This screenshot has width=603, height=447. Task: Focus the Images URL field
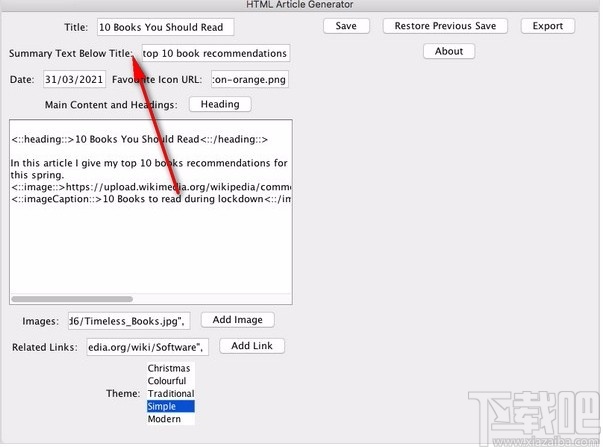[129, 321]
